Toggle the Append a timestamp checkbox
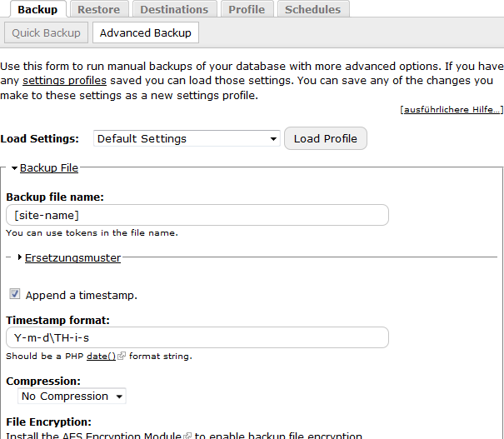Viewport: 504px width, 439px height. (14, 294)
